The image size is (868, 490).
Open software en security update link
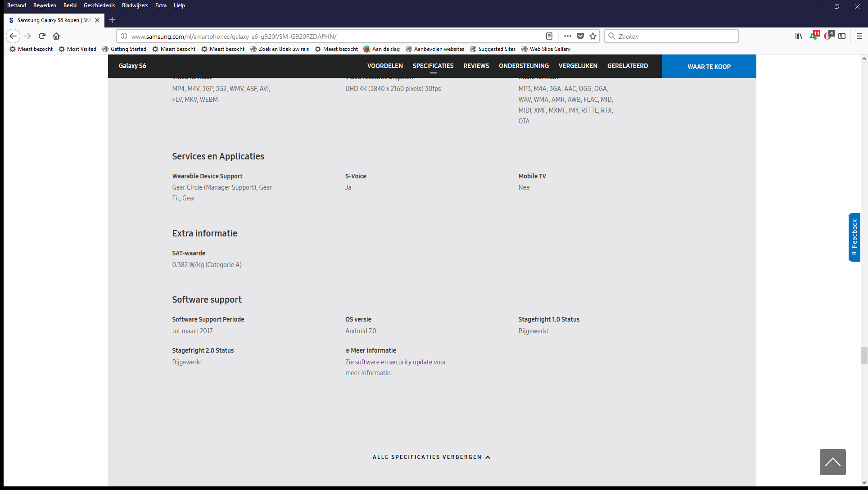click(393, 362)
